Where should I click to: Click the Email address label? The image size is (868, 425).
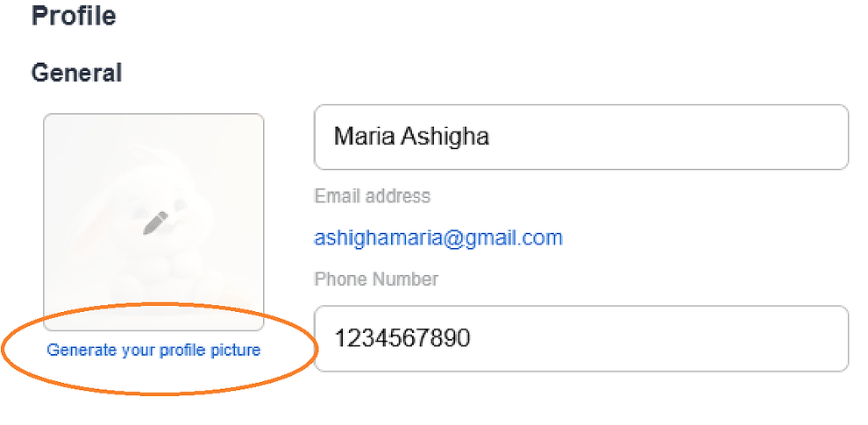[x=372, y=196]
